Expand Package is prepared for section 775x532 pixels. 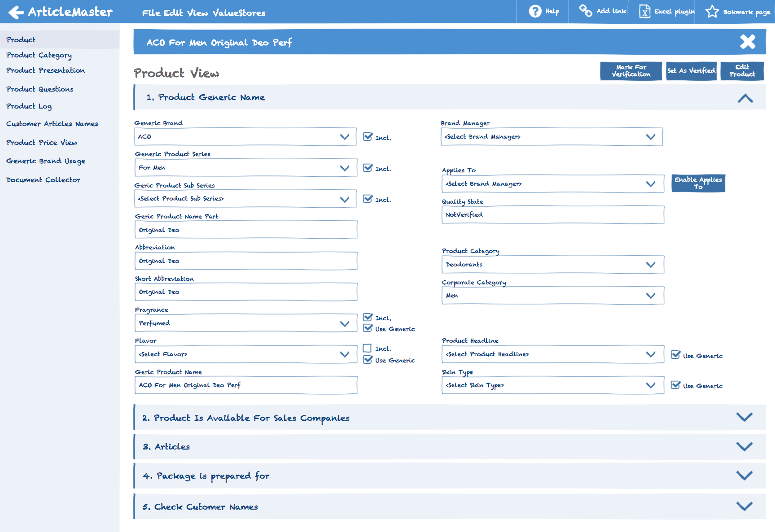[744, 475]
